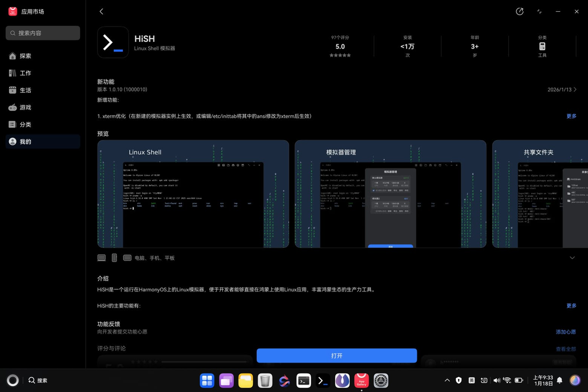This screenshot has width=588, height=392.
Task: Select the 游戏 category in the sidebar
Action: [25, 107]
